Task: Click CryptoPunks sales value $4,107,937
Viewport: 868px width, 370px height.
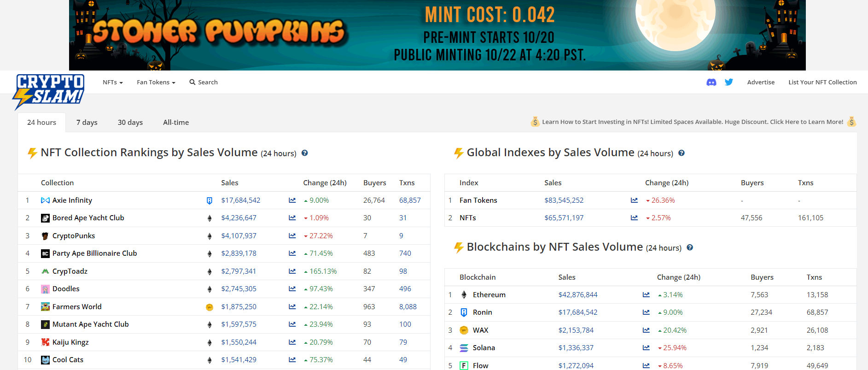Action: click(x=239, y=236)
